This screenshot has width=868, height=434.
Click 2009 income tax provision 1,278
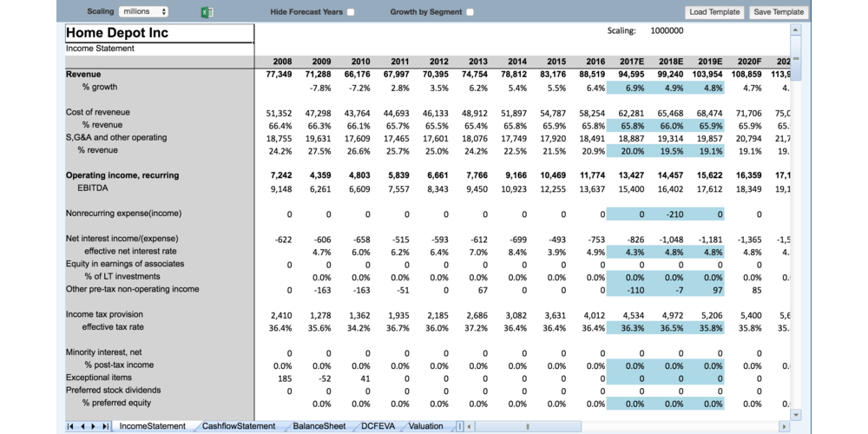point(320,316)
